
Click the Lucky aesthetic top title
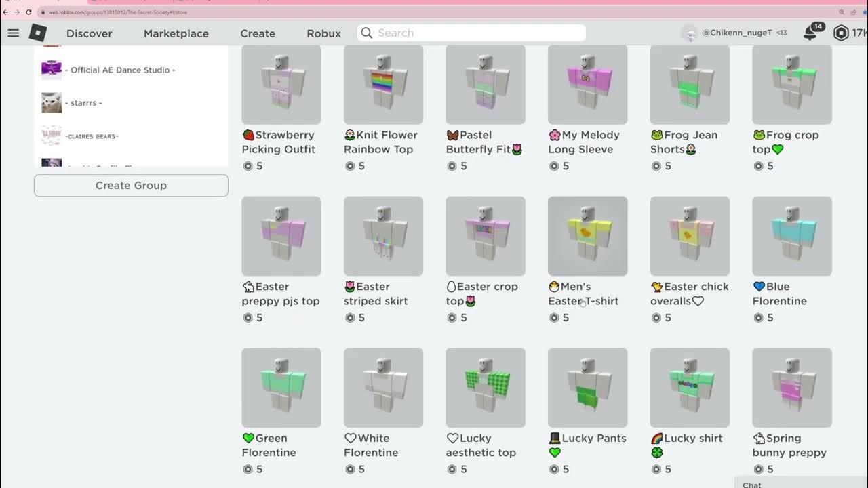pos(481,445)
